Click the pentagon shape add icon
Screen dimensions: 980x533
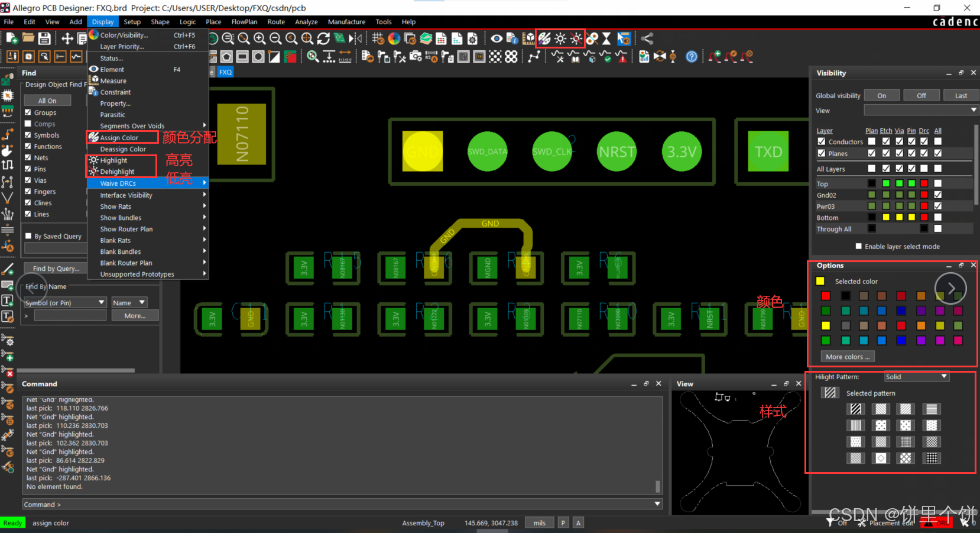point(226,56)
